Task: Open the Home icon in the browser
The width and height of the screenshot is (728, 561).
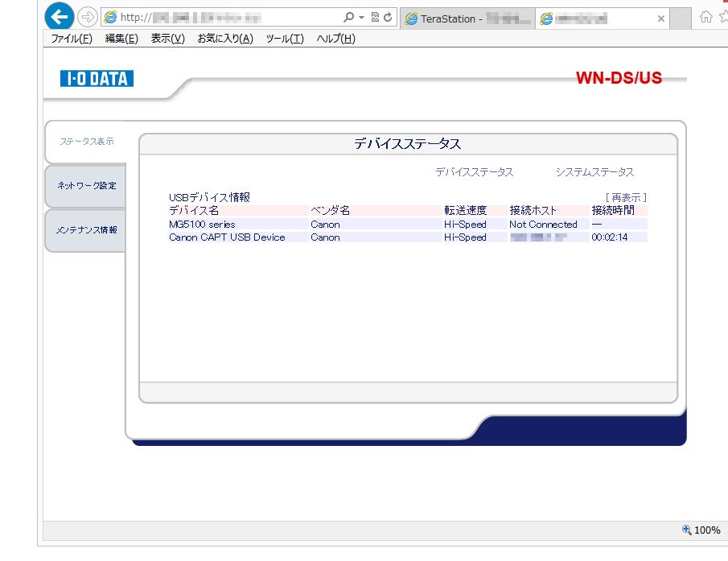Action: (x=706, y=17)
